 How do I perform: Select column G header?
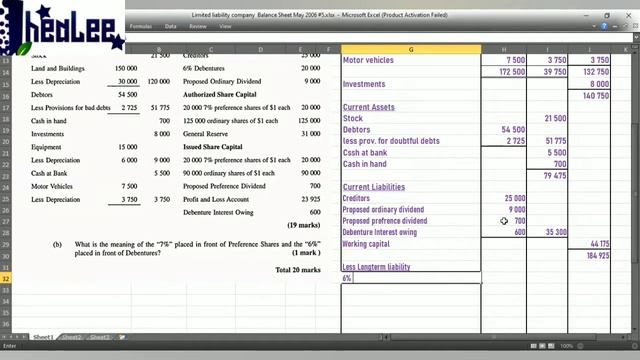411,49
